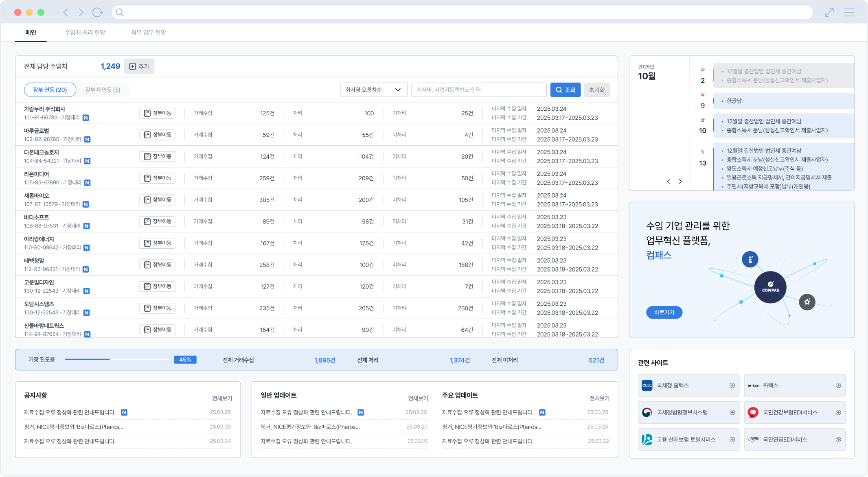
Task: Go back with the browser back arrow
Action: tap(66, 12)
